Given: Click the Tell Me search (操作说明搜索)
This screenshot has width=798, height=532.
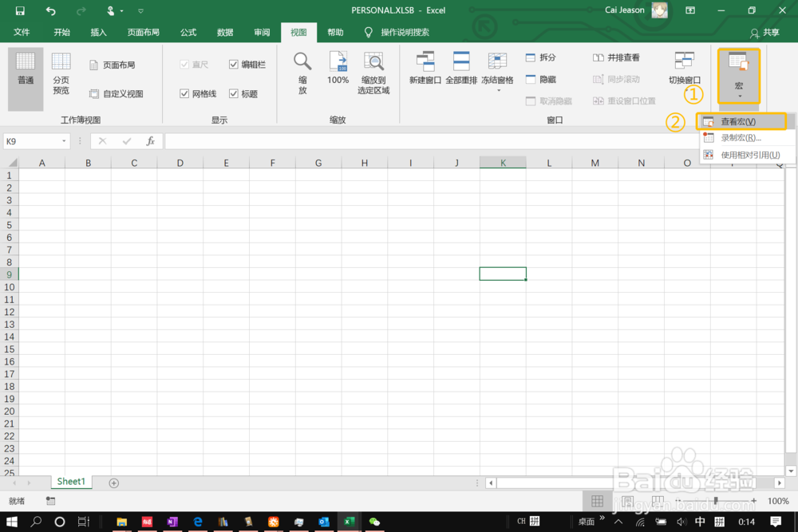Looking at the screenshot, I should 405,32.
